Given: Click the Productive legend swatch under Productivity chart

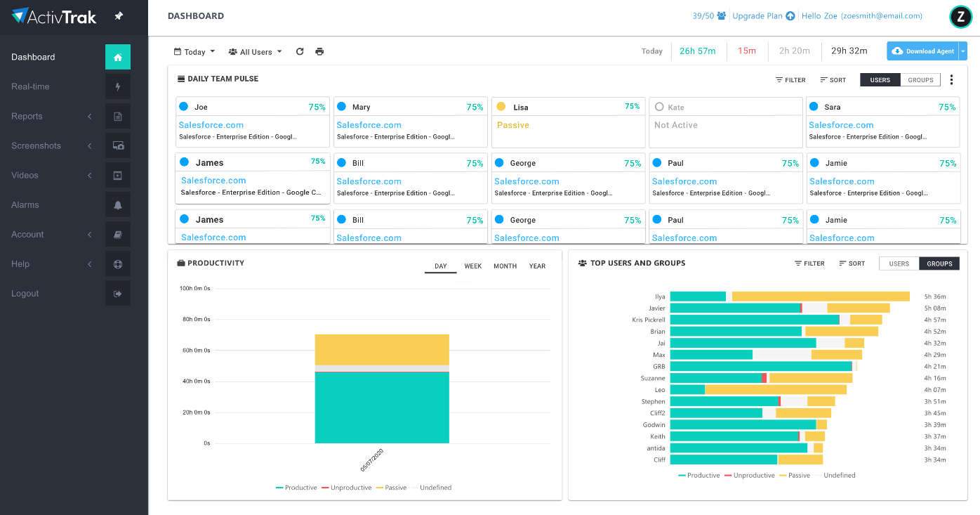Looking at the screenshot, I should (x=279, y=488).
